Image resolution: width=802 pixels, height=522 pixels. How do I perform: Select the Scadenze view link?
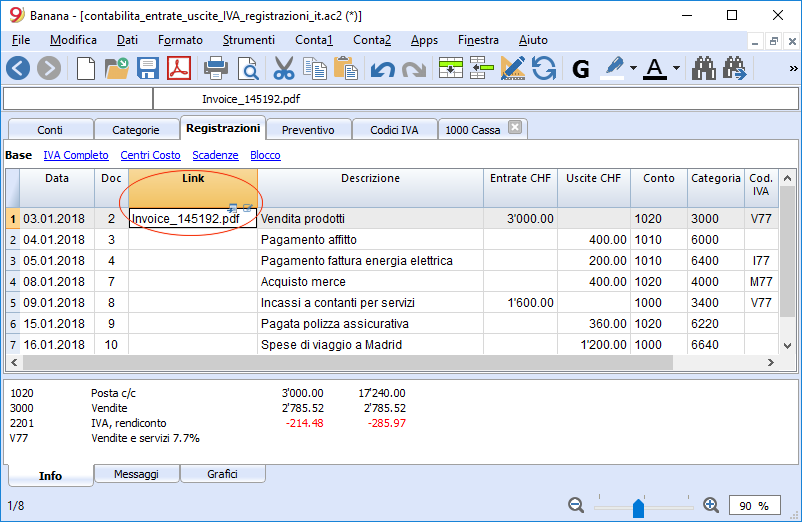(x=215, y=155)
